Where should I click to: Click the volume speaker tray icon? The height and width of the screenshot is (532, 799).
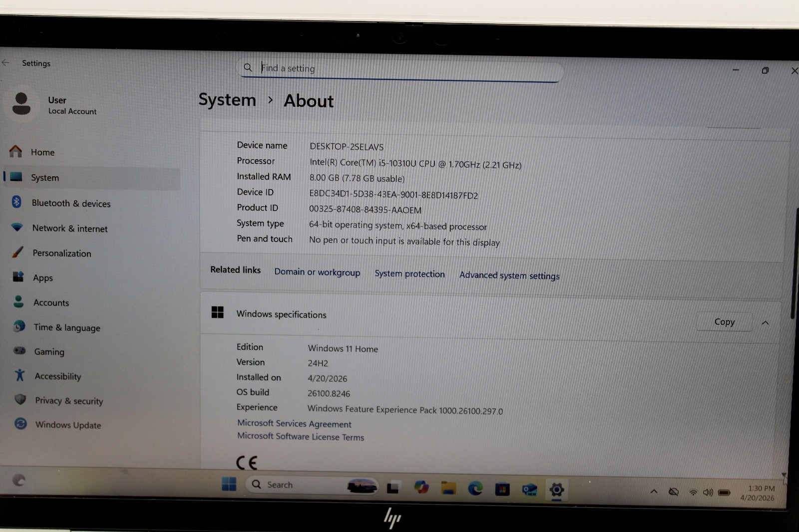tap(708, 493)
